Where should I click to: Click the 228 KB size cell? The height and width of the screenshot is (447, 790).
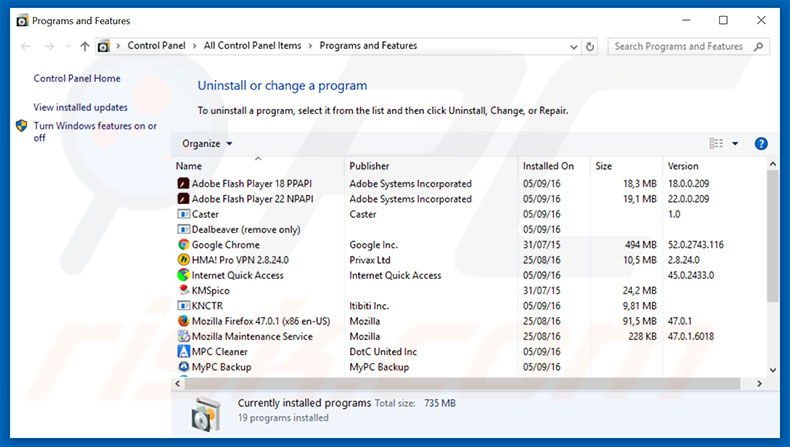642,336
